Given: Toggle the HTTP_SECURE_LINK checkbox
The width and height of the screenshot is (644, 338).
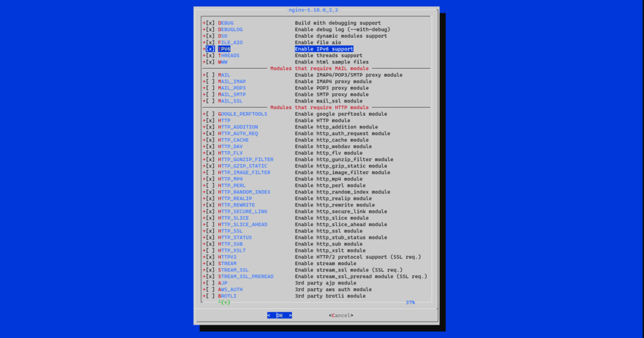Looking at the screenshot, I should (210, 211).
